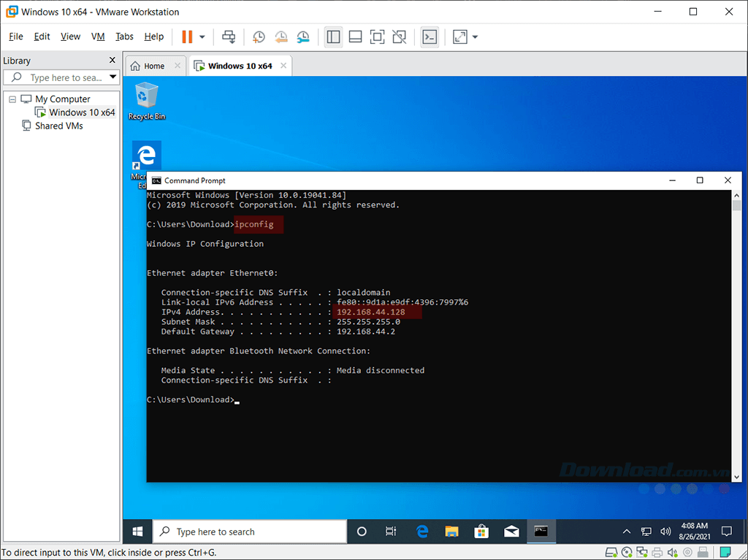The image size is (748, 560).
Task: Send Ctrl+Alt+Del to the virtual machine
Action: point(229,37)
